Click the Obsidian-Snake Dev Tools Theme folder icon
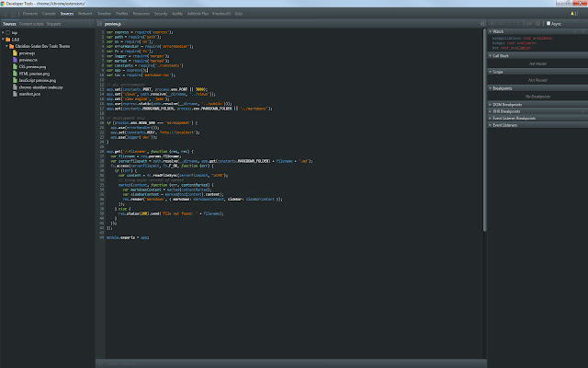588x368 pixels. point(12,46)
